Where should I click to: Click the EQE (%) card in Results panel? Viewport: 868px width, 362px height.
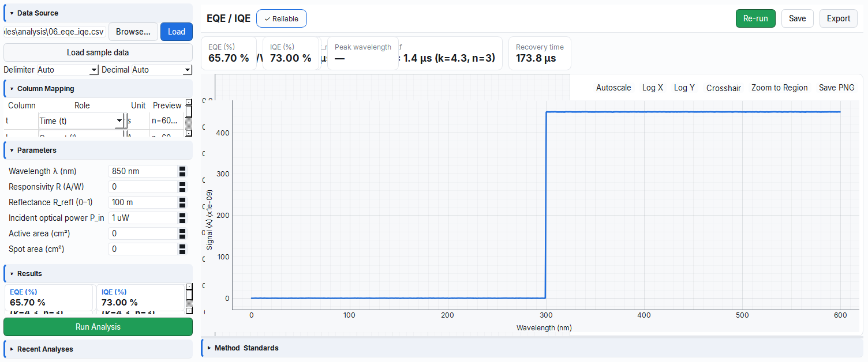49,297
